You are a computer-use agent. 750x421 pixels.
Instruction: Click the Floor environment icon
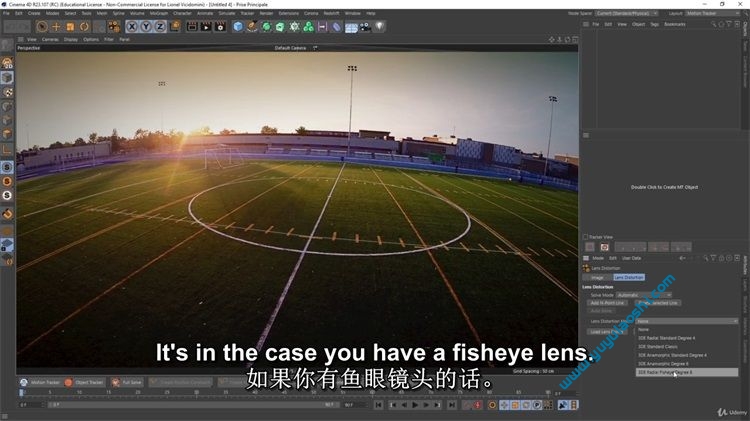[351, 27]
